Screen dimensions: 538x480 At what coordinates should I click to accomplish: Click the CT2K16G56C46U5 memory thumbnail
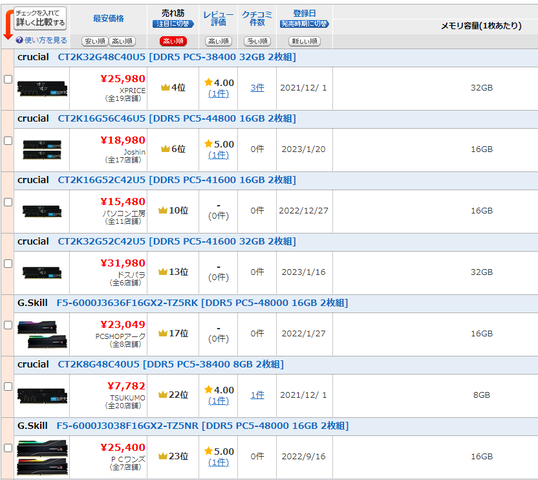click(42, 150)
